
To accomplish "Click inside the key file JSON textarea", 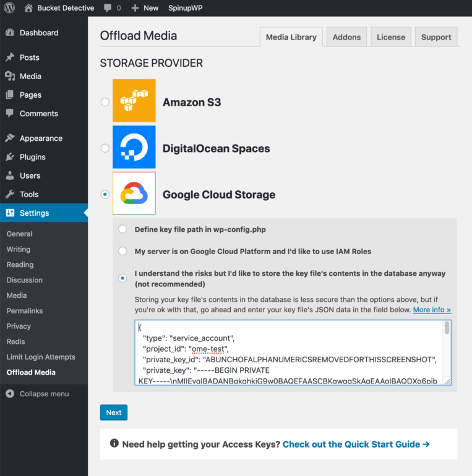I will [x=285, y=352].
